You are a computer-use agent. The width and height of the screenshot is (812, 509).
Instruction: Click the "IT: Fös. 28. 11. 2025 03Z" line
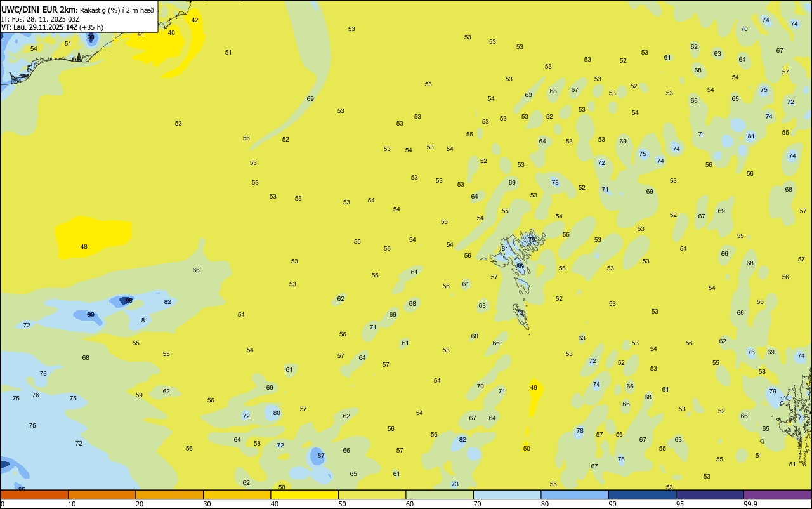point(40,19)
